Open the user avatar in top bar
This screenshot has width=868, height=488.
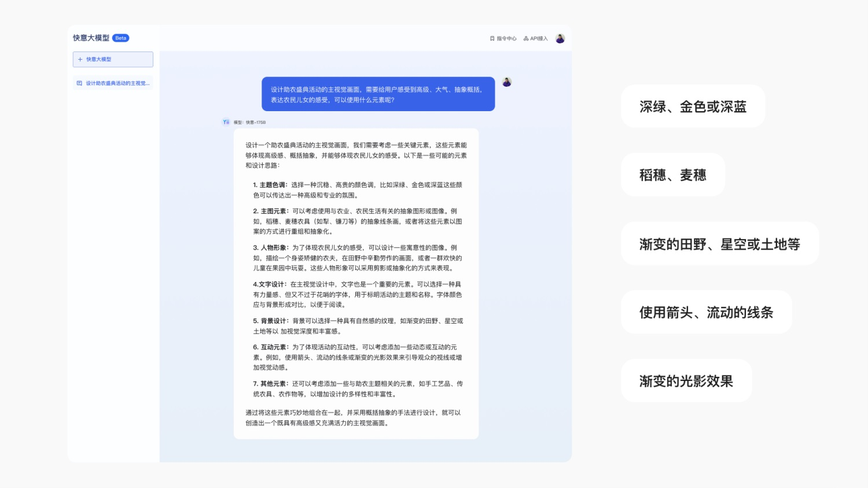[x=560, y=39]
